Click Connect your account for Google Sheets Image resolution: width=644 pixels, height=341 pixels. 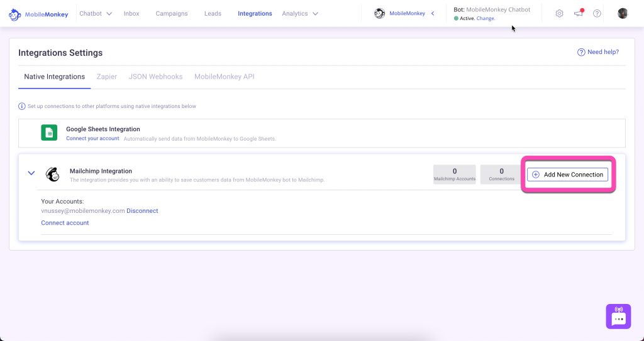pos(93,139)
